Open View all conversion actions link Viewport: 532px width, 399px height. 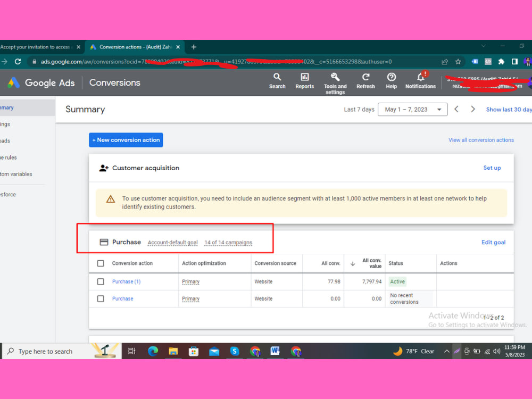480,140
